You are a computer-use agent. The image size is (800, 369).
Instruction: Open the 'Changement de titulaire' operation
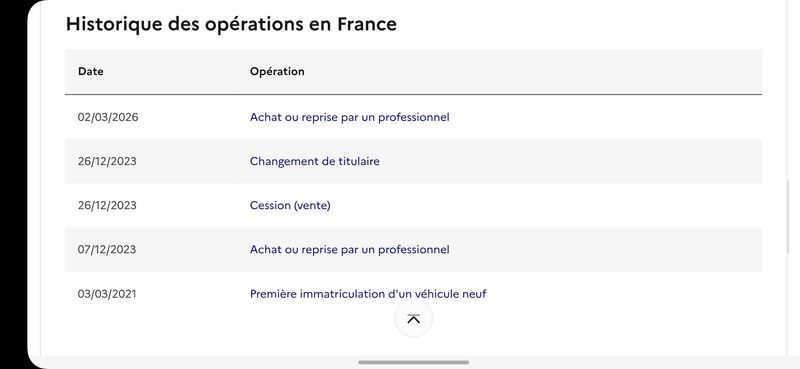314,161
